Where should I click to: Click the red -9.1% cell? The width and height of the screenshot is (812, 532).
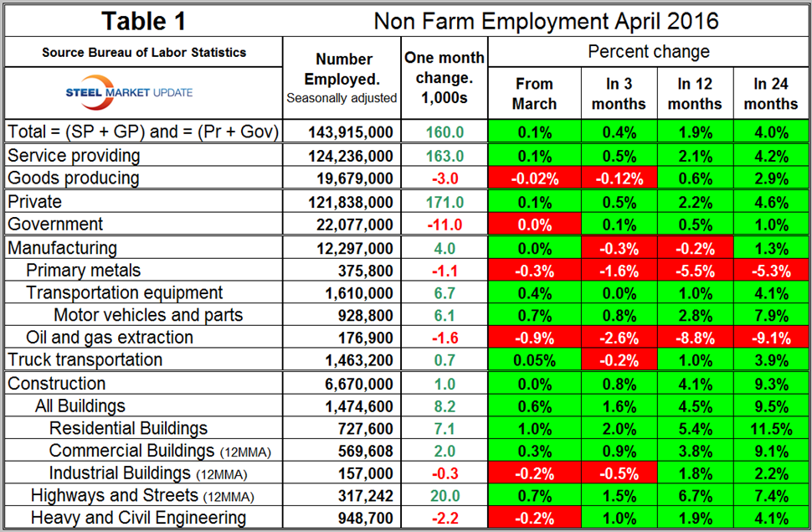(x=770, y=338)
